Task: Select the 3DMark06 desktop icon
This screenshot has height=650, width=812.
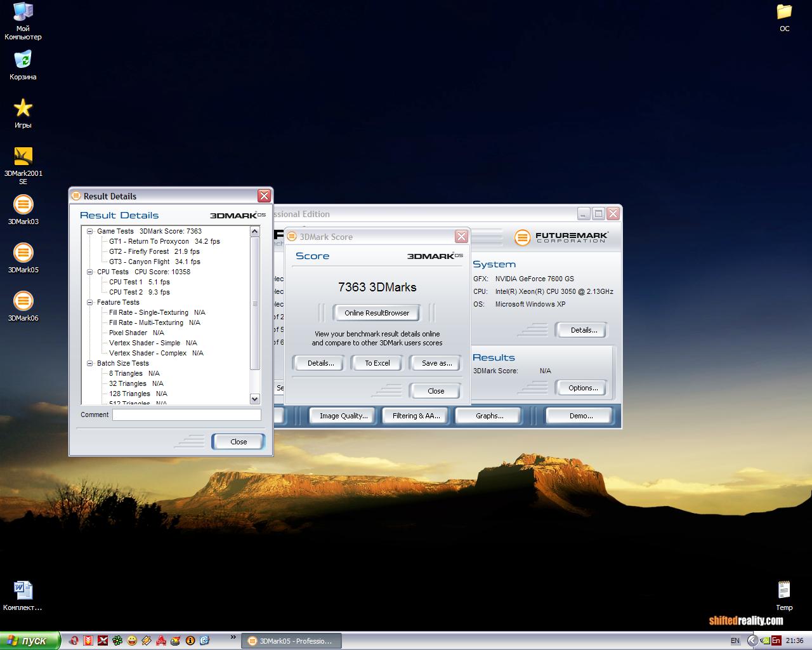Action: pos(23,307)
